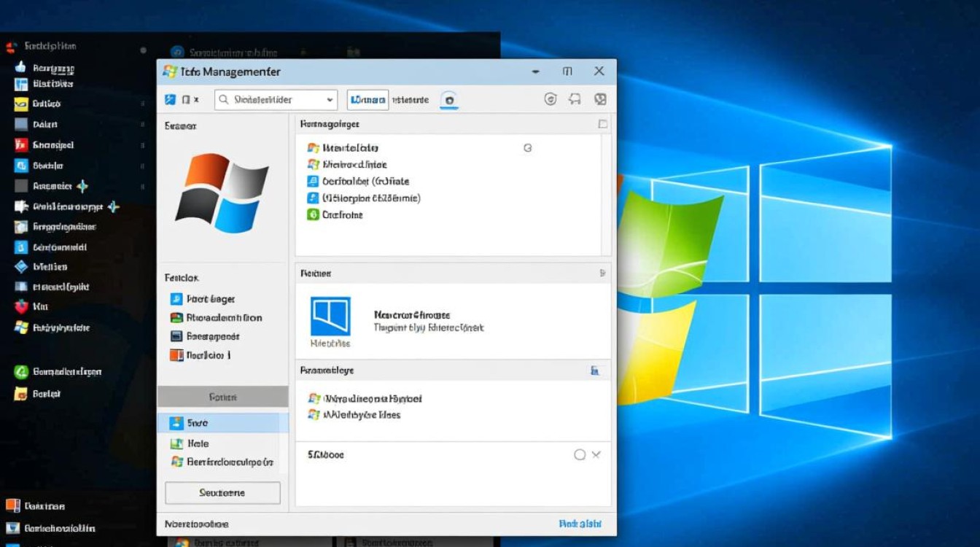
Task: Toggle the small checkbox in first panel header
Action: tap(602, 124)
